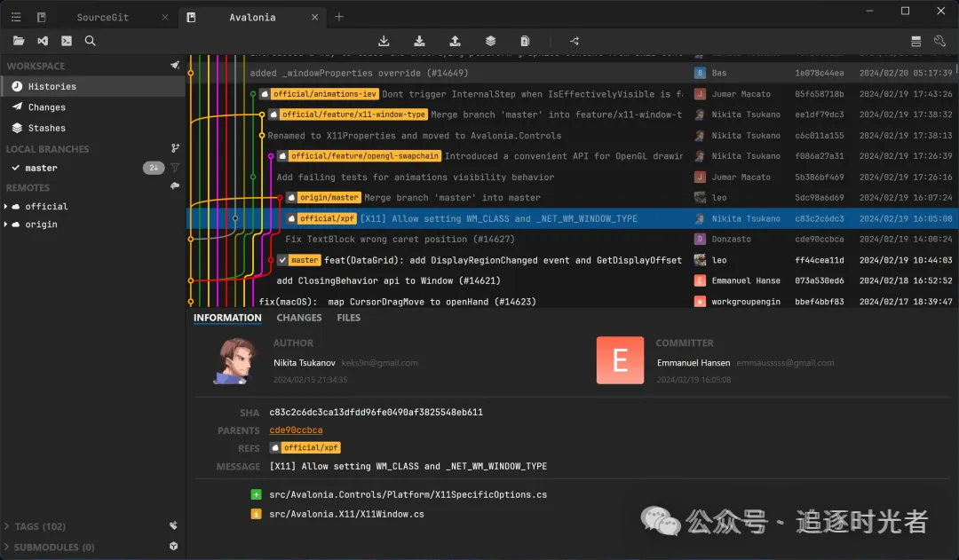Click the Fetch icon in the toolbar
This screenshot has height=560, width=959.
pyautogui.click(x=384, y=41)
